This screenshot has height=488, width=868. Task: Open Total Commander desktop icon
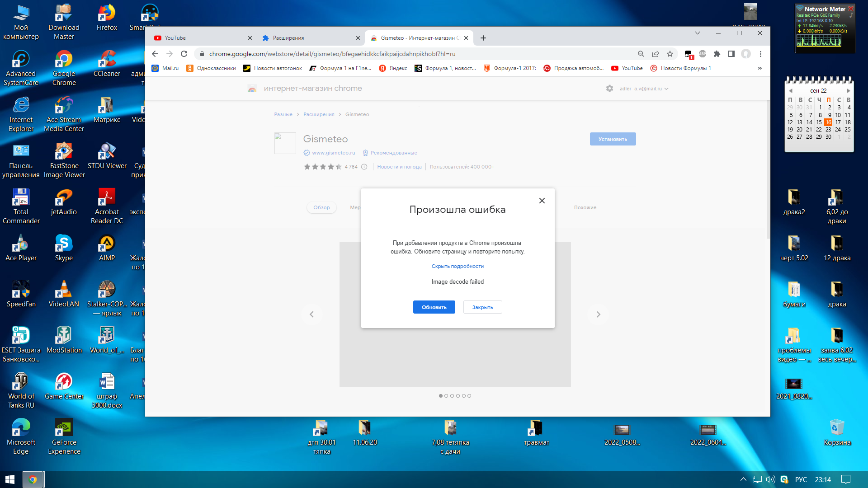tap(21, 206)
